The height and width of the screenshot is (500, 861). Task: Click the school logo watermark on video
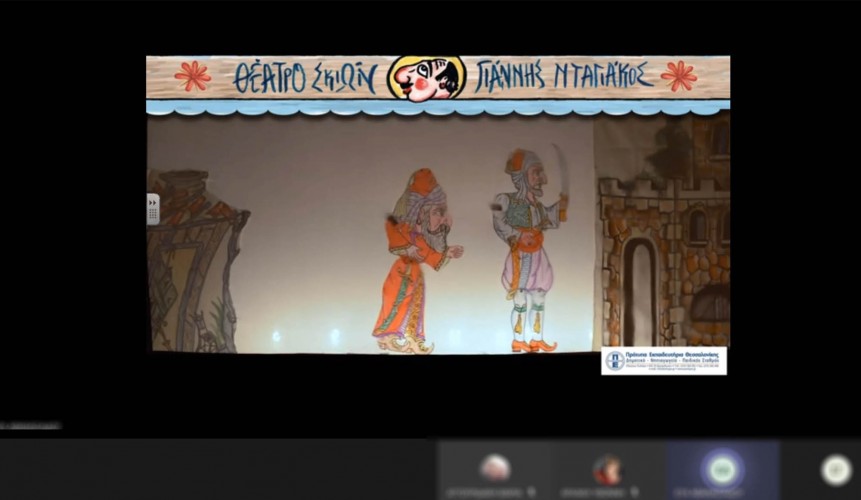pos(663,360)
